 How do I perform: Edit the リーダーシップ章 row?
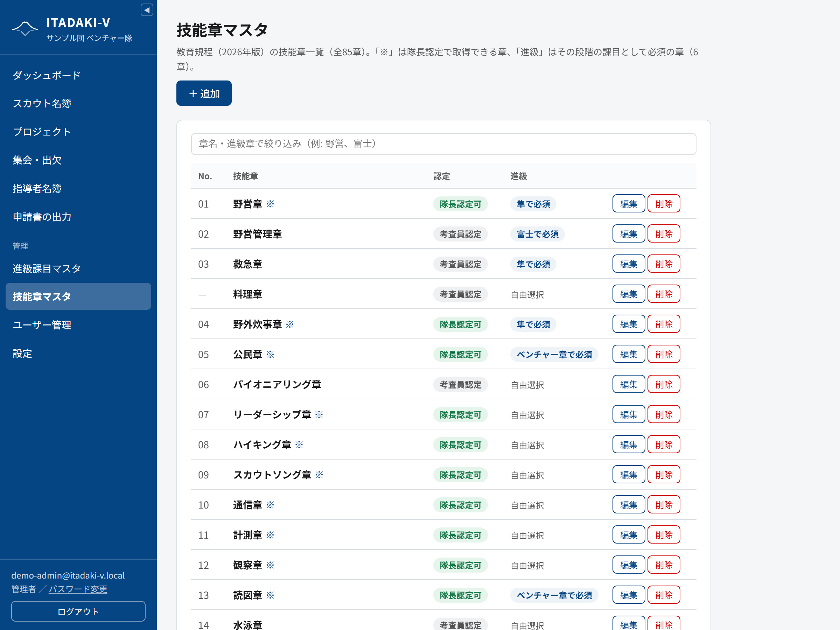tap(629, 414)
